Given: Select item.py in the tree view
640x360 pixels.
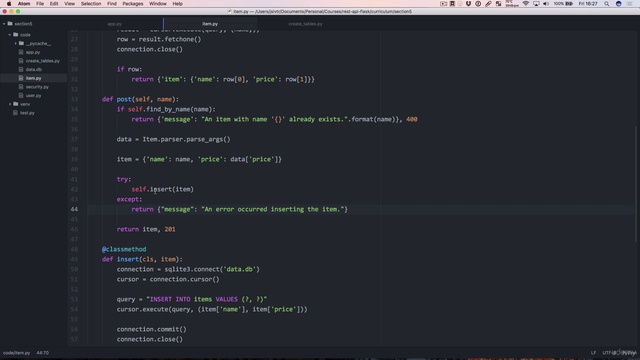Looking at the screenshot, I should [33, 78].
